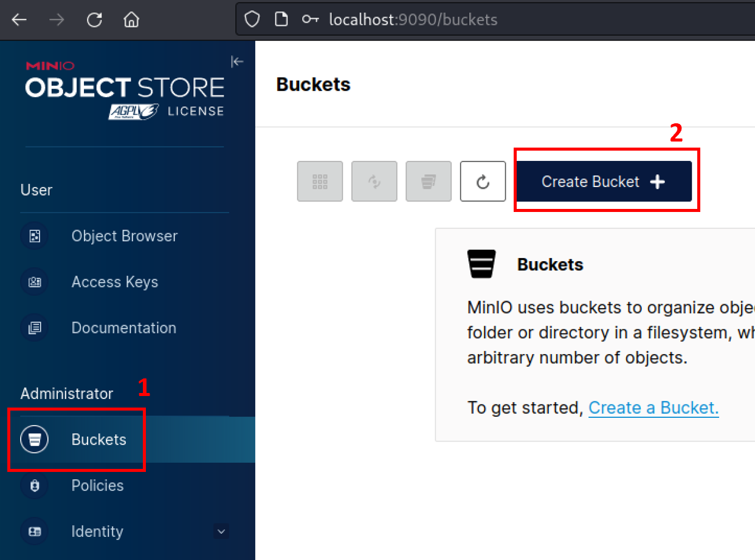Follow the 'Create a Bucket.' link
Viewport: 755px width, 560px height.
(653, 408)
